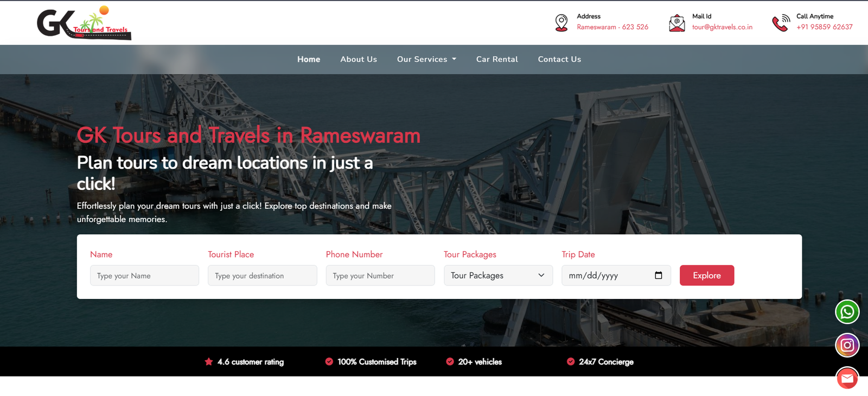Click the address location pin icon
This screenshot has height=396, width=868.
click(561, 23)
